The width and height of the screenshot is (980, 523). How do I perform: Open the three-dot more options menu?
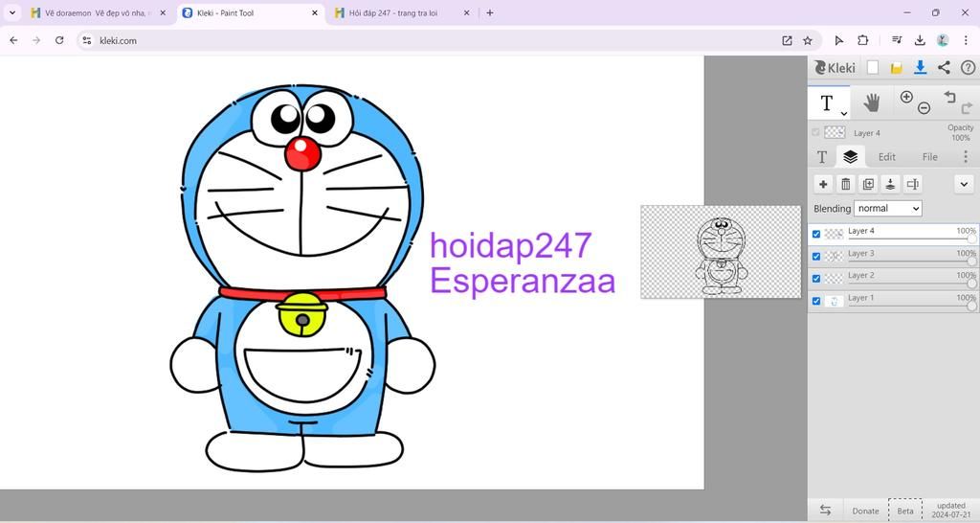[965, 156]
